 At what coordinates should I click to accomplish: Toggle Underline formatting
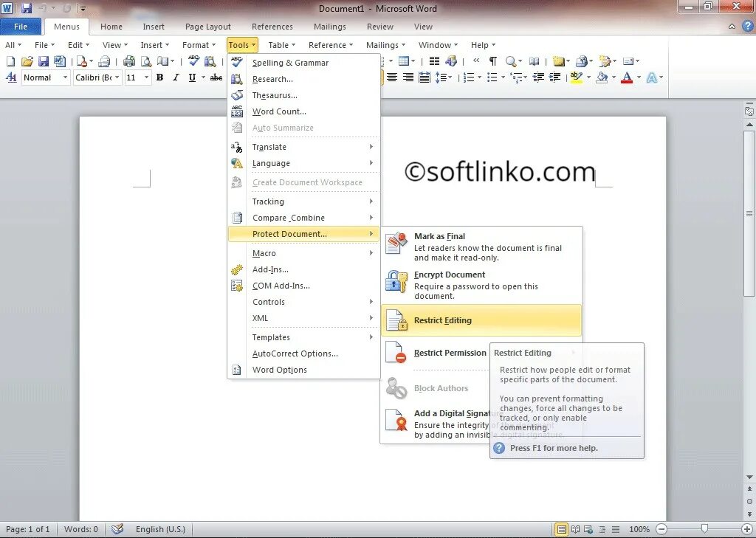[193, 77]
